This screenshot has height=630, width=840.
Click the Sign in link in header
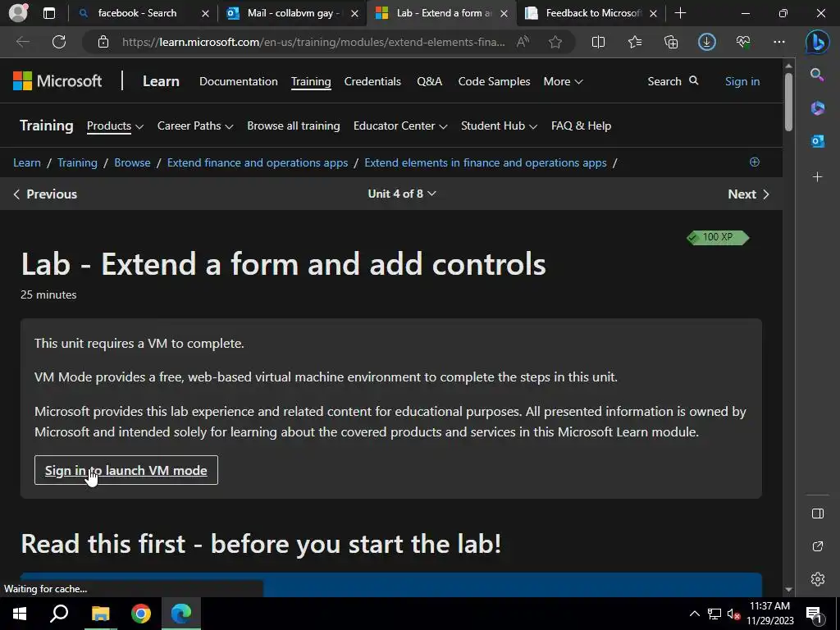click(x=742, y=81)
